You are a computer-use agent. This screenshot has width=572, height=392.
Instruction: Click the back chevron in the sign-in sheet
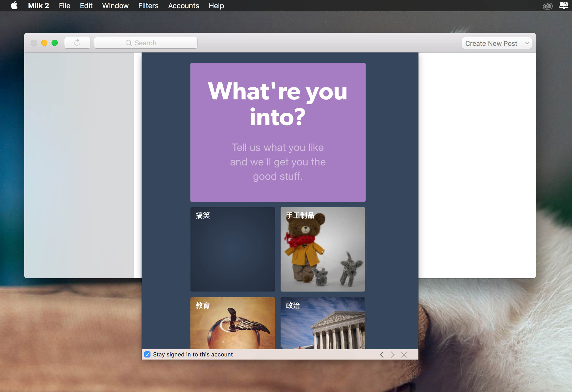click(x=382, y=355)
